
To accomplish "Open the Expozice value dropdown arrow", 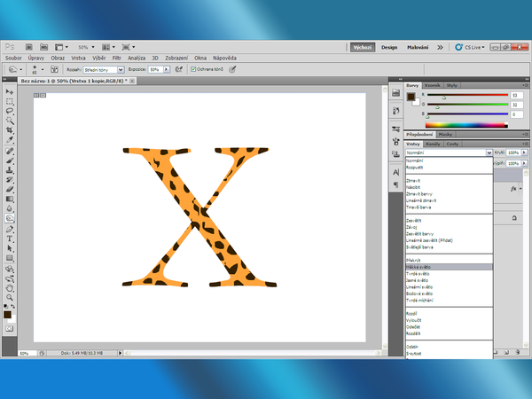I will [167, 68].
